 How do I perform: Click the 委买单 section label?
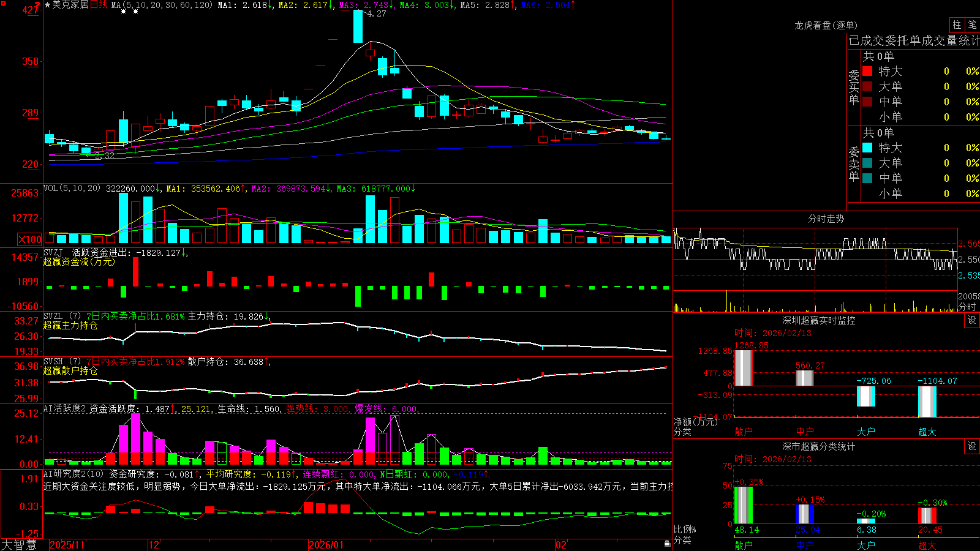(x=854, y=87)
